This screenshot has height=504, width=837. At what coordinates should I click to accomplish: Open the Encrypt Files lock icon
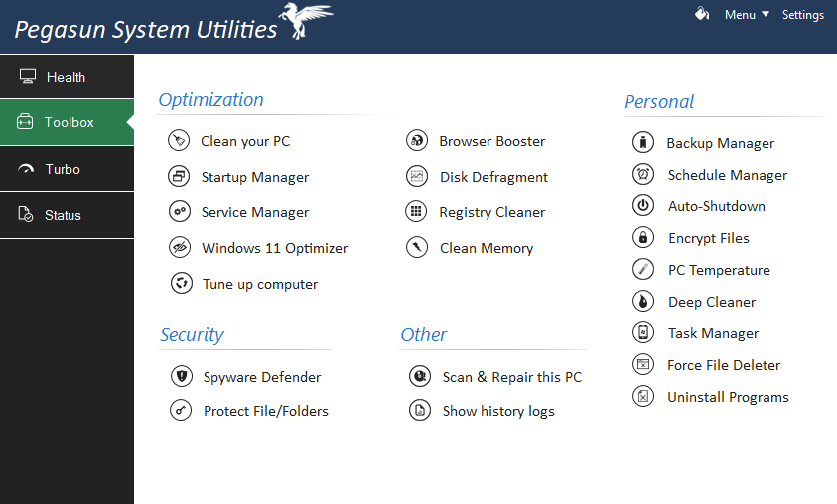coord(643,238)
